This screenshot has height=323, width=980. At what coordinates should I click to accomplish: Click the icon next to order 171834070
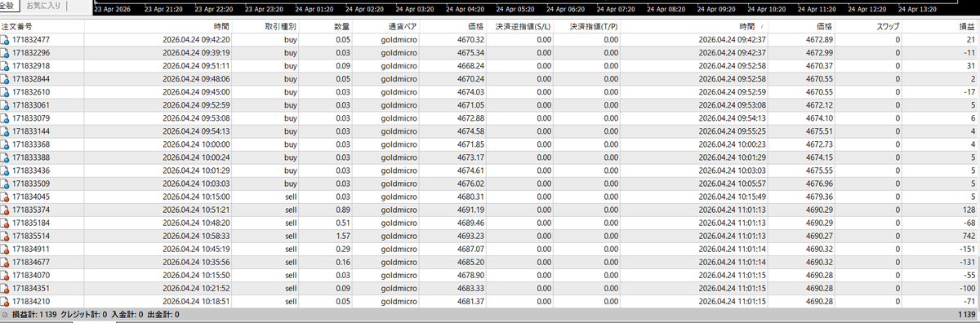point(5,275)
